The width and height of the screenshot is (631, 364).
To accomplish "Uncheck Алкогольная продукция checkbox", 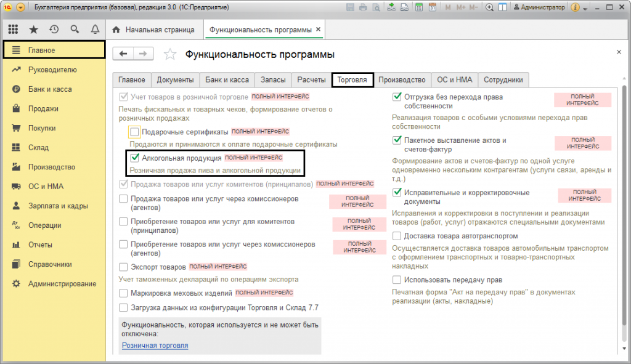I will 134,158.
